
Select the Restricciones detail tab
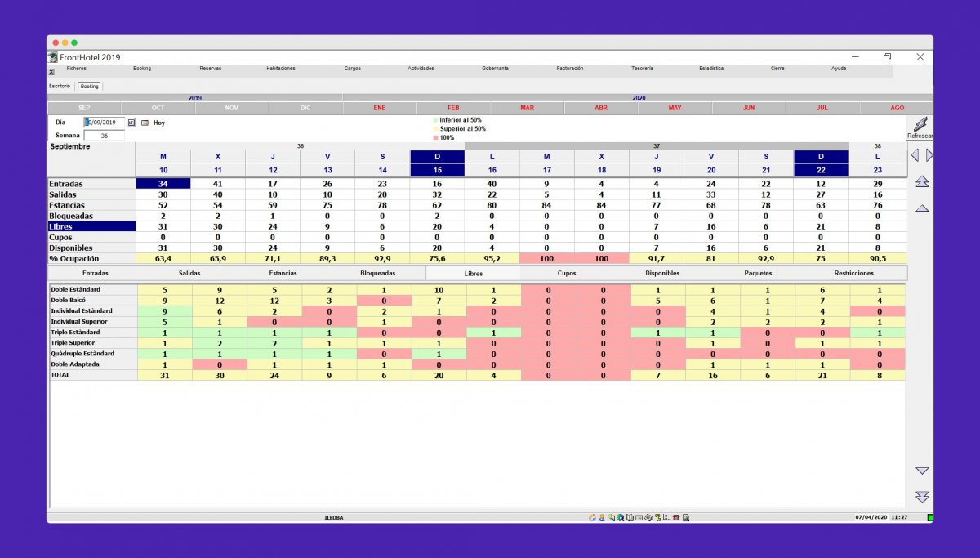pos(854,273)
